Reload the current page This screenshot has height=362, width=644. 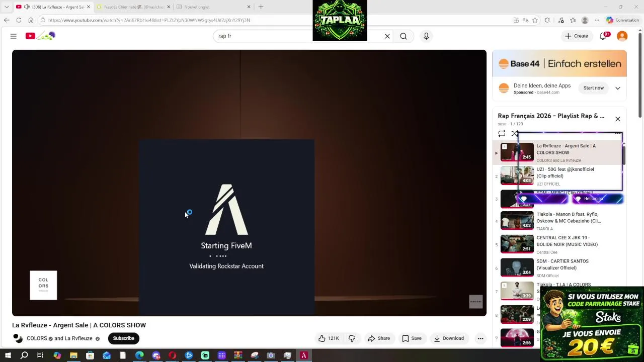[19, 20]
